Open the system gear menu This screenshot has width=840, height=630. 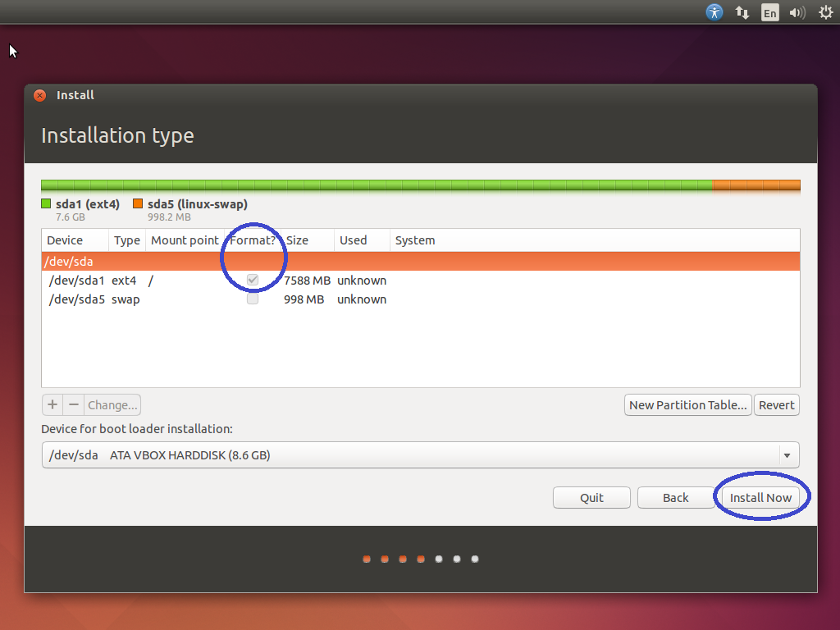[824, 12]
